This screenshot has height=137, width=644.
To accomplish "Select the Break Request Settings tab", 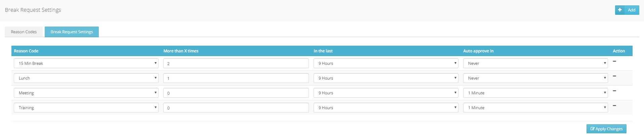I will point(72,32).
